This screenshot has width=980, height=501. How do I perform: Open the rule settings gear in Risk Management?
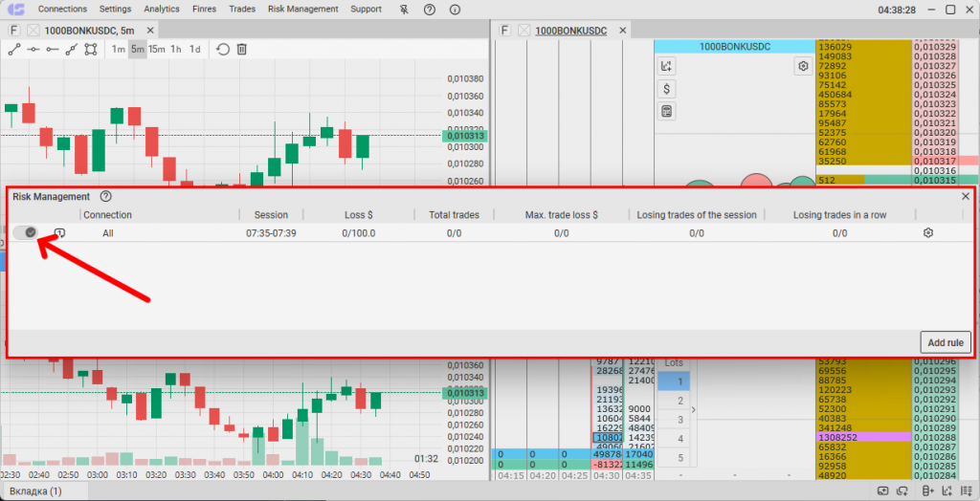tap(928, 233)
